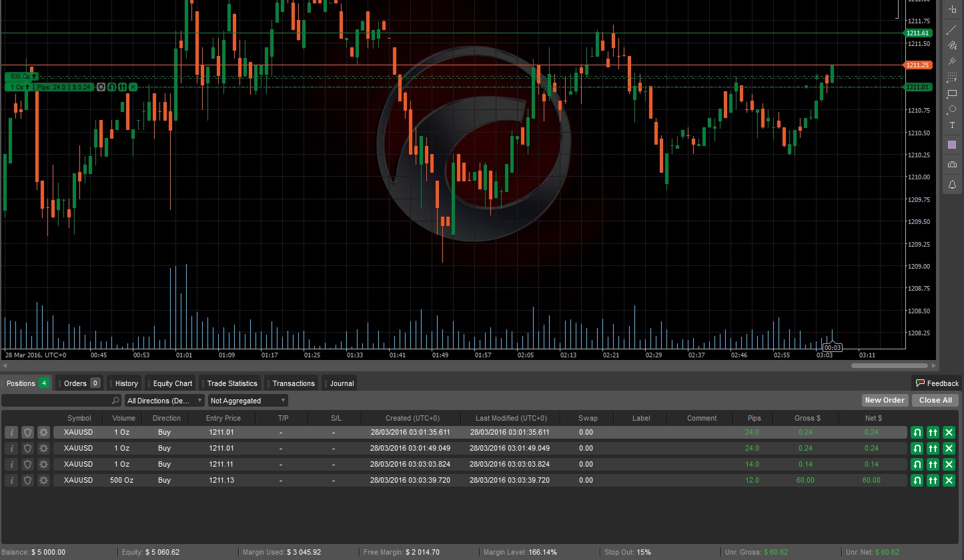Select the crosshair measure tool
Image resolution: width=964 pixels, height=560 pixels.
coord(952,9)
